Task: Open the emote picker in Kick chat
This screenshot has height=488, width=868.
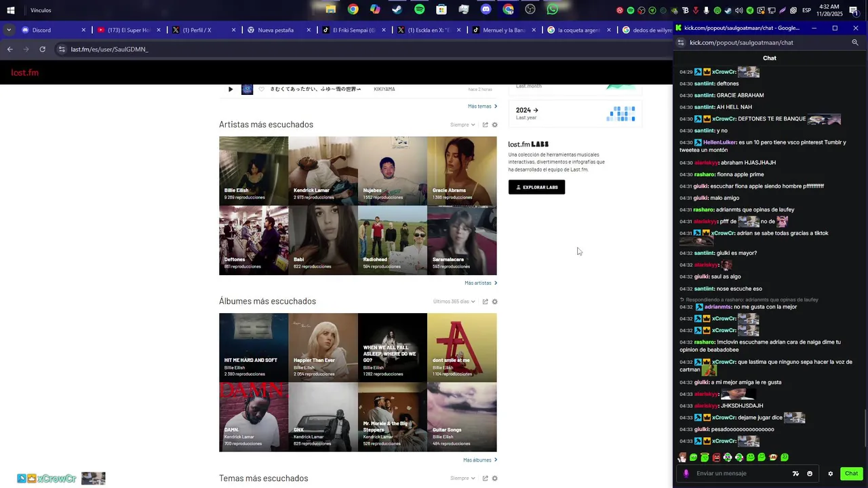Action: pos(810,474)
